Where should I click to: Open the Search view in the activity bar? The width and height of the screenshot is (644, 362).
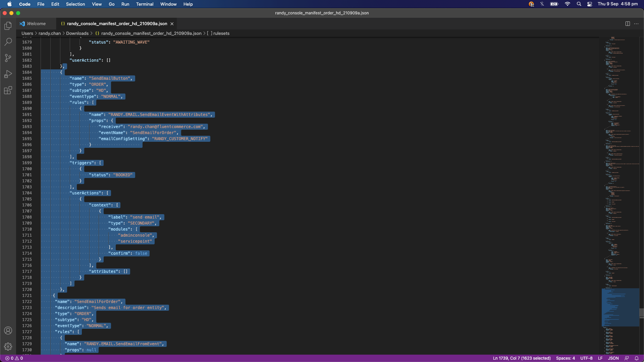coord(8,42)
